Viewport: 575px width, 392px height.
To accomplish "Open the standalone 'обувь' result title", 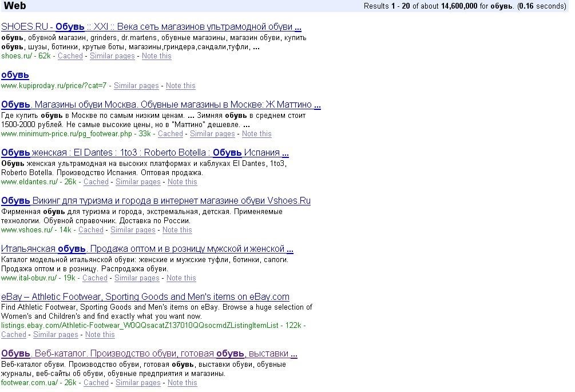I will 15,75.
